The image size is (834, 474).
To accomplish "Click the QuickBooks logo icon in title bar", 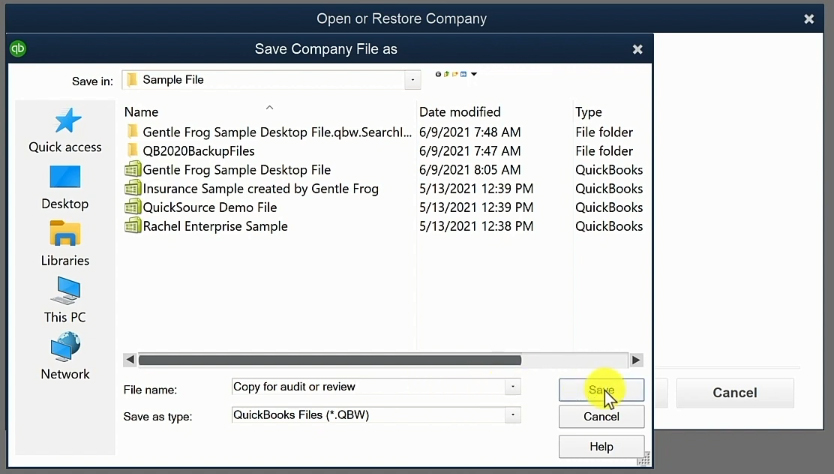I will pos(18,48).
